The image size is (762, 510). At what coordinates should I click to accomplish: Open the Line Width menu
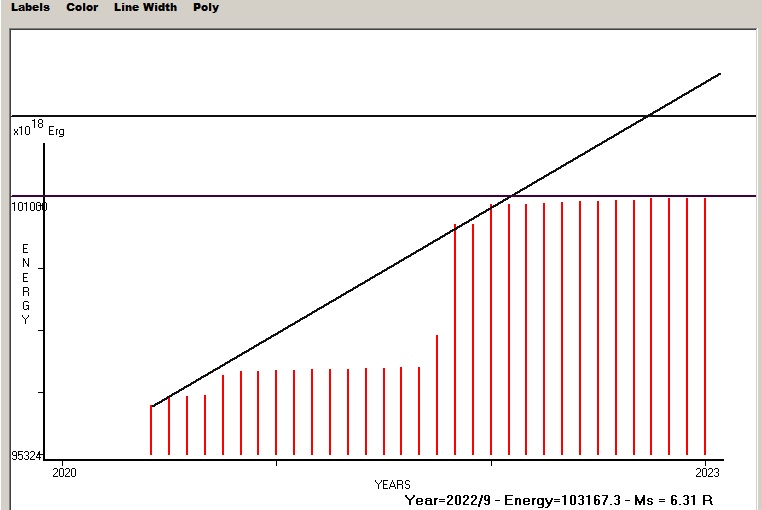coord(145,7)
